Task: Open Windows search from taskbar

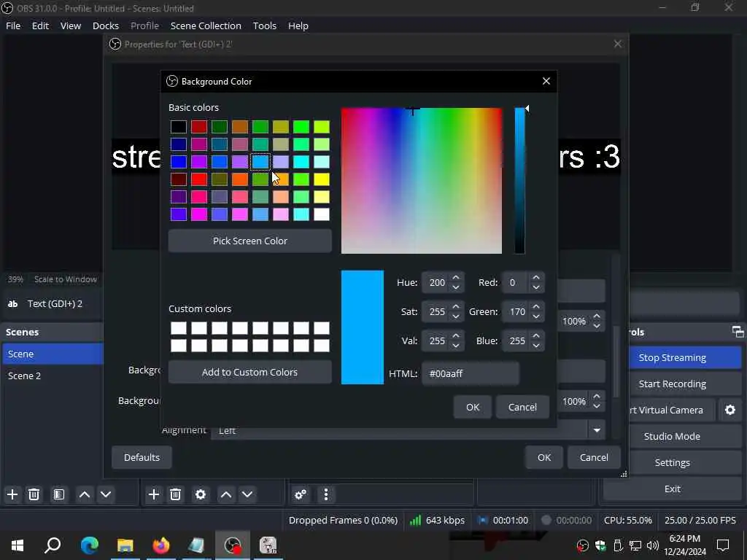Action: coord(53,545)
